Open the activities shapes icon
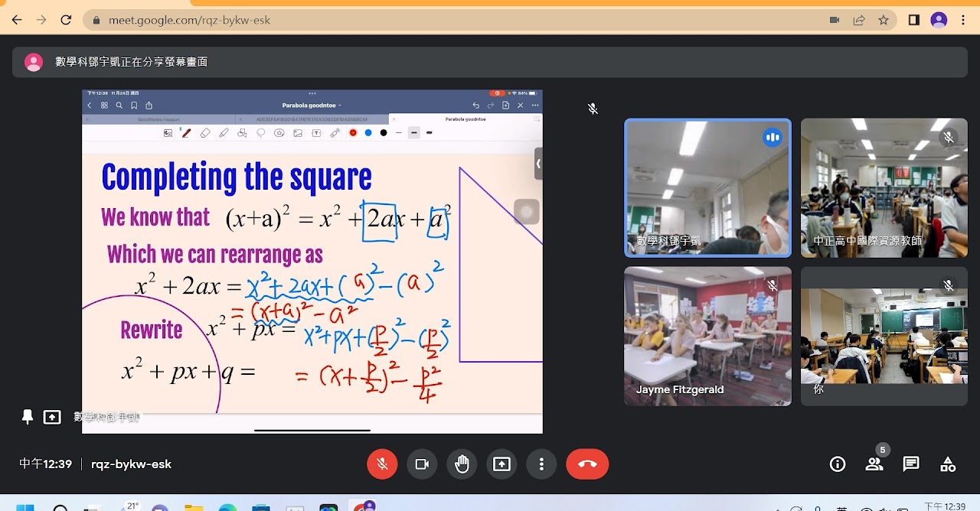This screenshot has width=980, height=511. click(x=948, y=464)
